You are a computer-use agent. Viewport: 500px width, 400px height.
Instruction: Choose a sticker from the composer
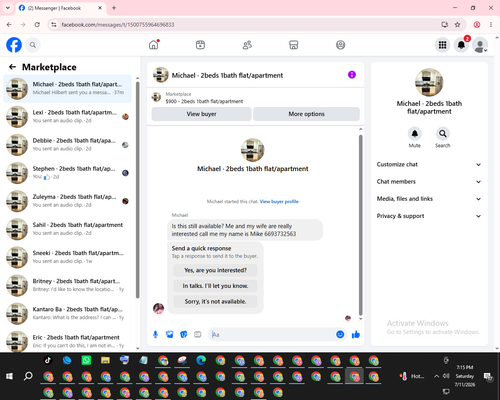(184, 334)
